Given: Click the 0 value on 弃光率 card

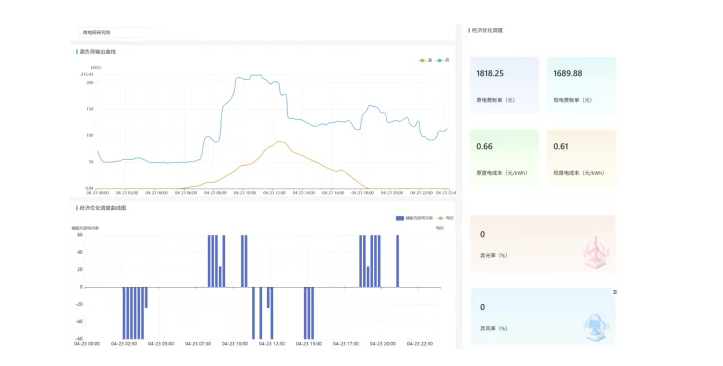Looking at the screenshot, I should (482, 235).
